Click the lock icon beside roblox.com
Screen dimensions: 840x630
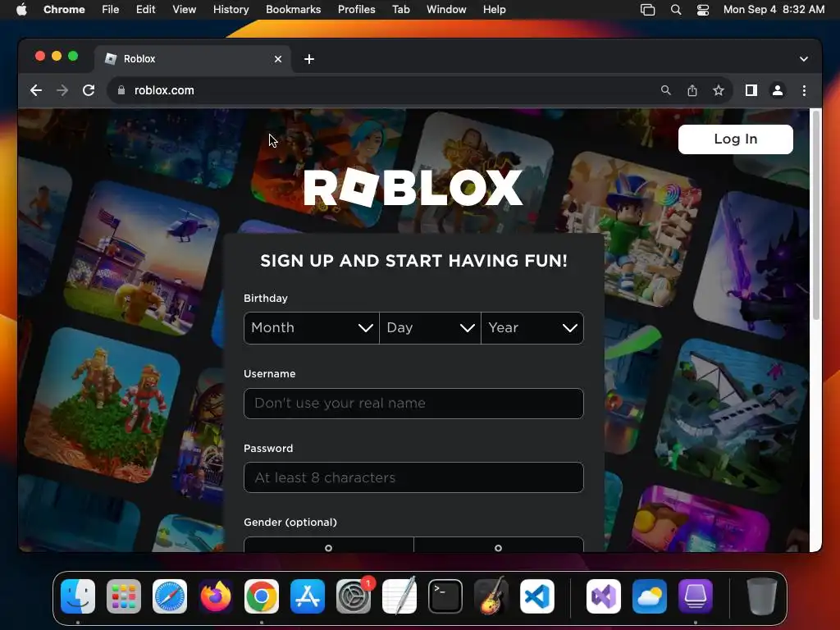121,90
